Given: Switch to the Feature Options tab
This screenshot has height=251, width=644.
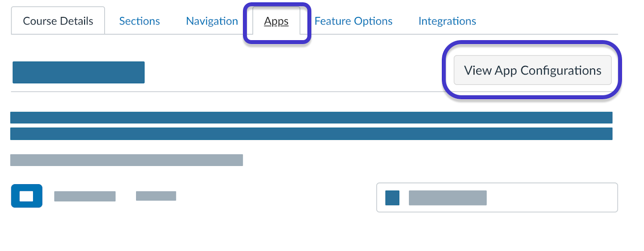Looking at the screenshot, I should [353, 21].
